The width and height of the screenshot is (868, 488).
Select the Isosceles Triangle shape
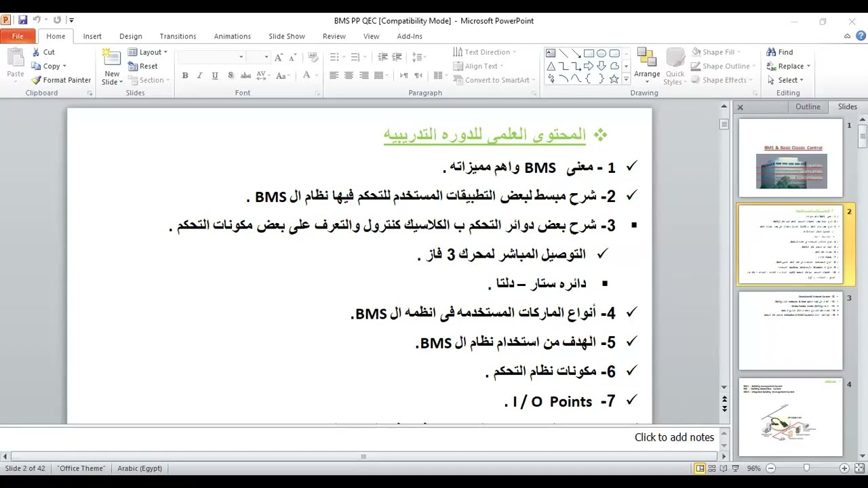(551, 66)
